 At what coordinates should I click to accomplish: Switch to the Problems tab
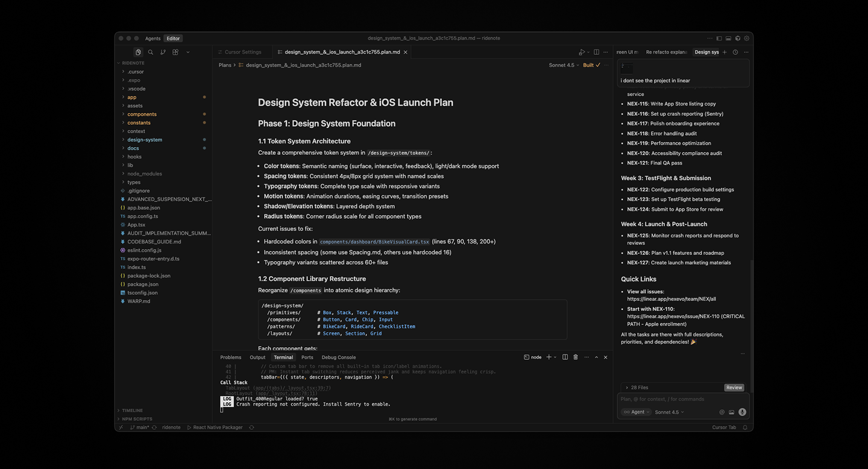click(230, 357)
